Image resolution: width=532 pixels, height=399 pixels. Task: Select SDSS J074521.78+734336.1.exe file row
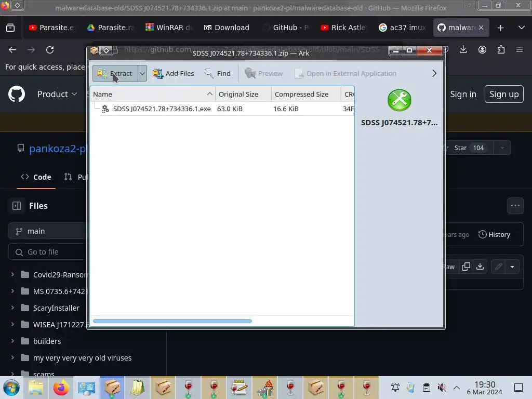click(222, 109)
